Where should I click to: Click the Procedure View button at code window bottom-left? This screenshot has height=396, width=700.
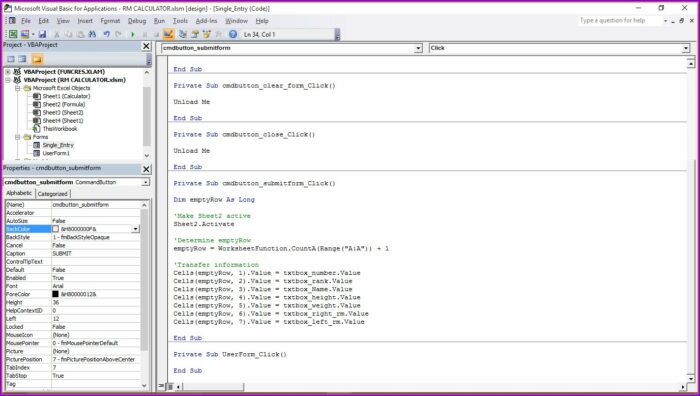[162, 386]
